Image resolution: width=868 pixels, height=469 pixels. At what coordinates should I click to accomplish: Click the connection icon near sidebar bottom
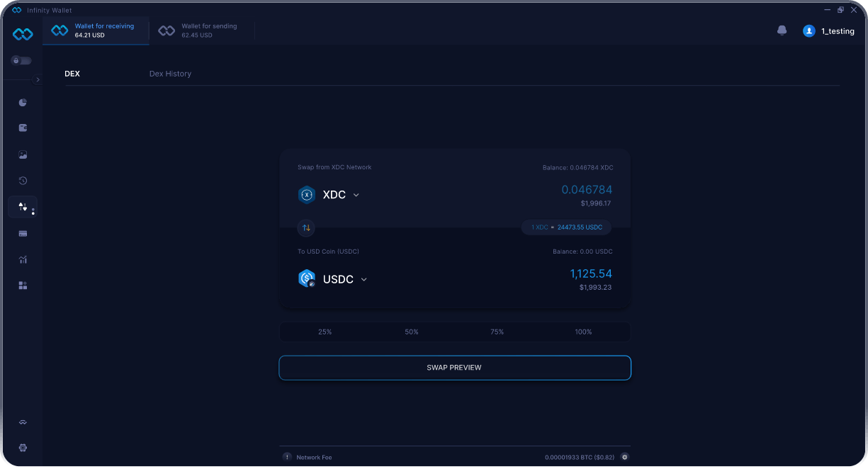point(23,422)
